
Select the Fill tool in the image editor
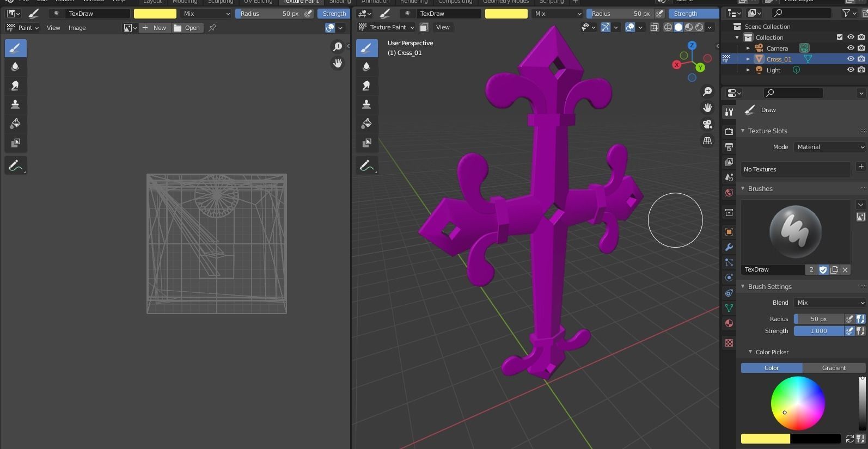[x=15, y=124]
